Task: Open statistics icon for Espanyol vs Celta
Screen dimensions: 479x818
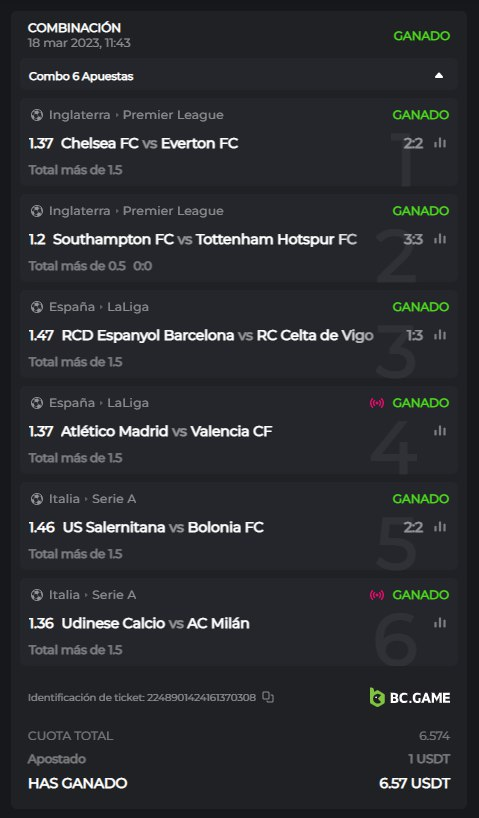Action: coord(440,335)
